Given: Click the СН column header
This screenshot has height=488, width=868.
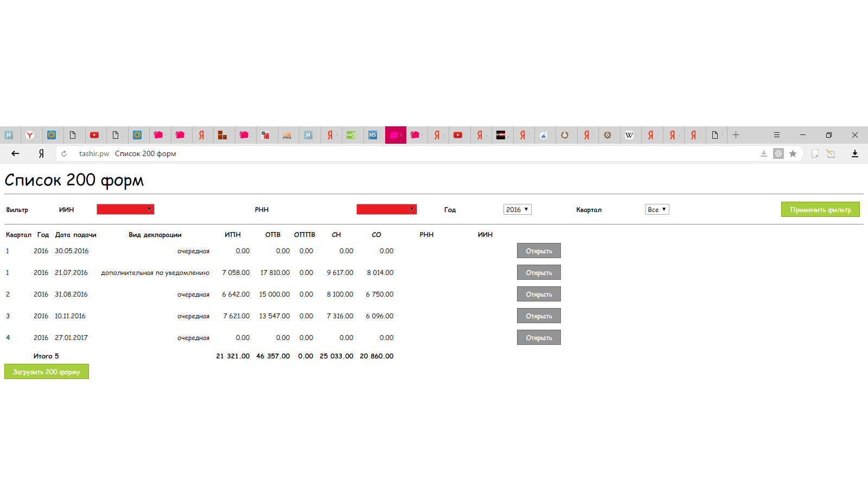Looking at the screenshot, I should (x=336, y=235).
